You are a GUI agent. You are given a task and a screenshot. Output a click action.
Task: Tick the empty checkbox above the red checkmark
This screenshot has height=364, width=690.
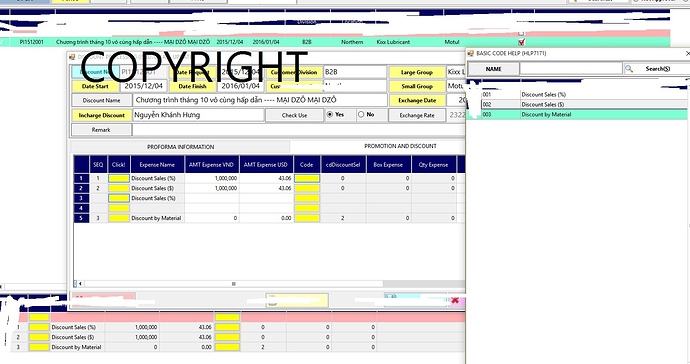[521, 33]
